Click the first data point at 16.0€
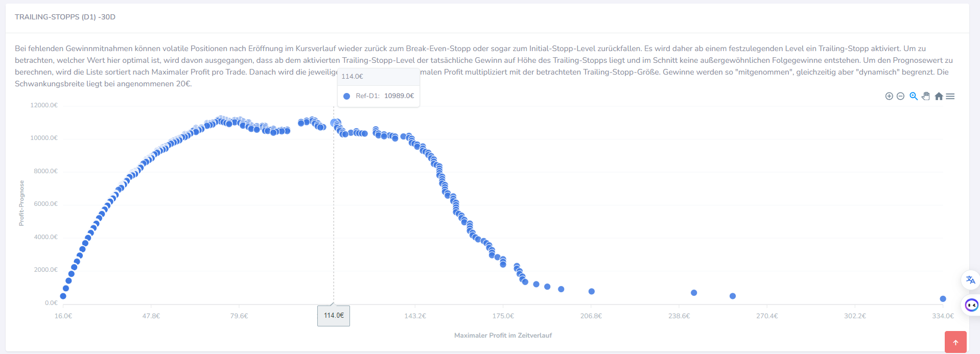980x354 pixels. click(63, 296)
